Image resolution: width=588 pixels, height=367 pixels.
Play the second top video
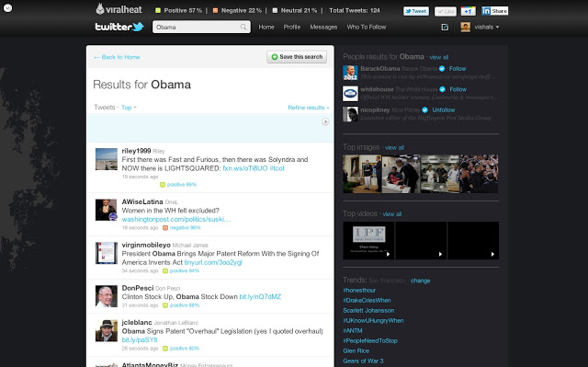coord(421,240)
